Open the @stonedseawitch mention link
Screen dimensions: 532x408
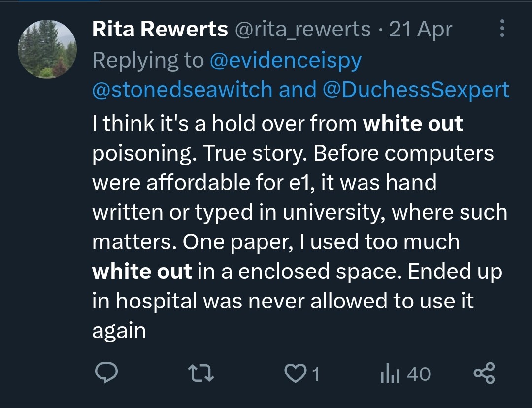click(x=182, y=90)
